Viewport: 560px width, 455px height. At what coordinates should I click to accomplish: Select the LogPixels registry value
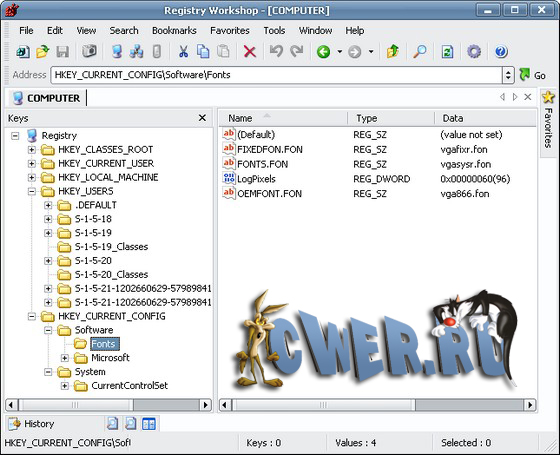(x=256, y=179)
